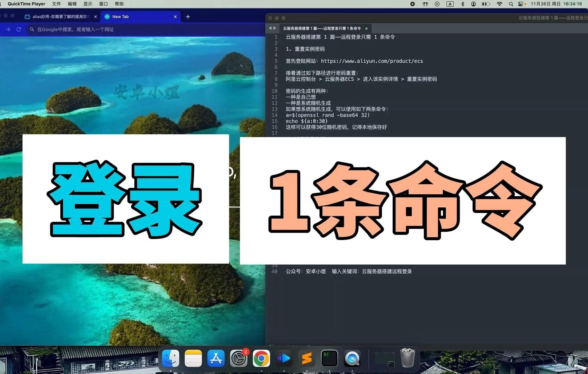Reload the browser page
Image resolution: width=588 pixels, height=374 pixels.
pos(19,29)
